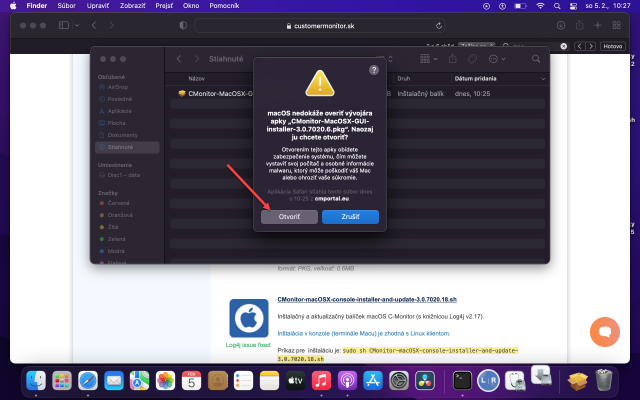Open CMonitor-macOSX-console-installer-and-update link
Viewport: 640px width, 400px height.
pyautogui.click(x=367, y=299)
